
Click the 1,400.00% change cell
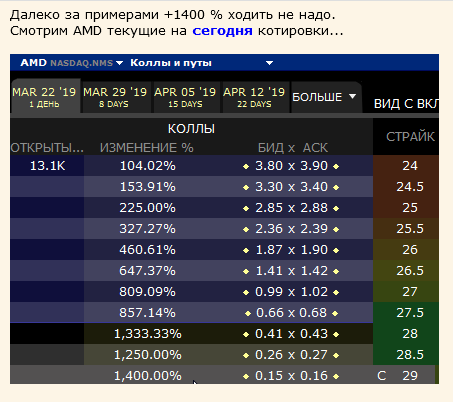click(148, 376)
